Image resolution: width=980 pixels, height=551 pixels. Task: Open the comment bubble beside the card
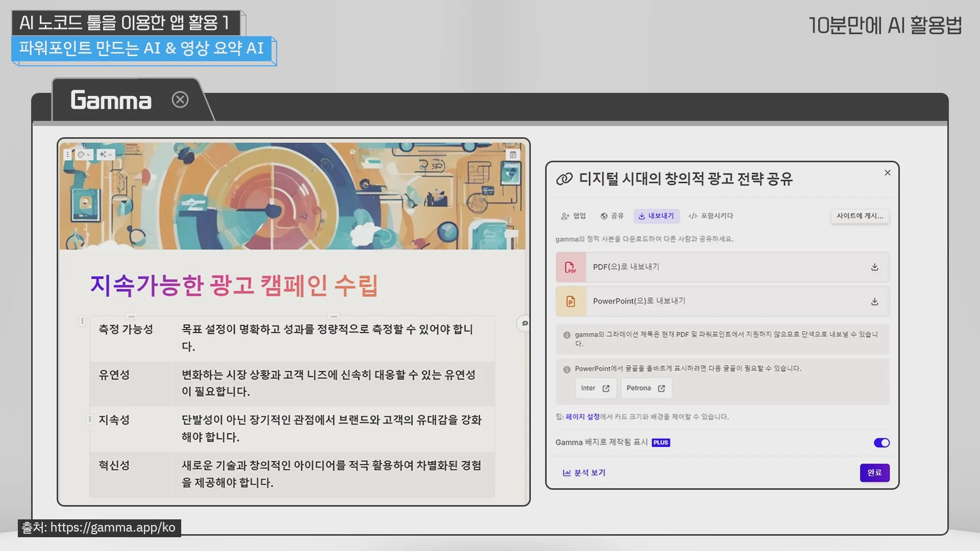[x=525, y=323]
